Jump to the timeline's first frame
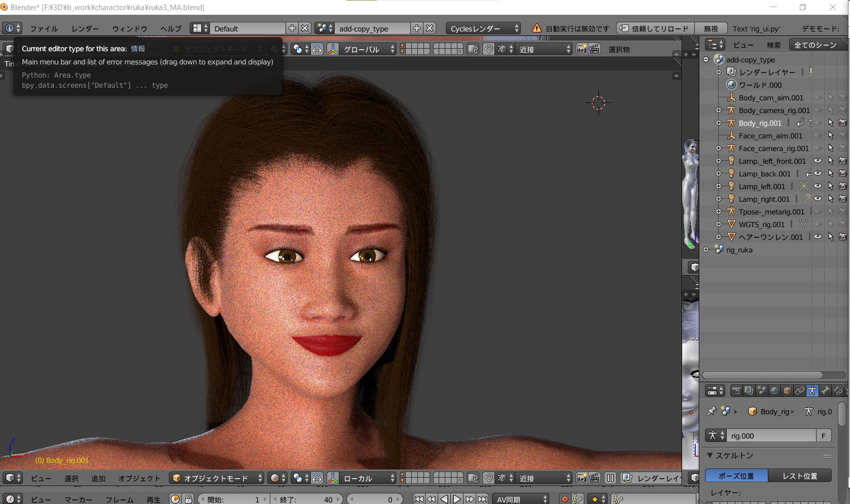The height and width of the screenshot is (504, 850). (418, 499)
